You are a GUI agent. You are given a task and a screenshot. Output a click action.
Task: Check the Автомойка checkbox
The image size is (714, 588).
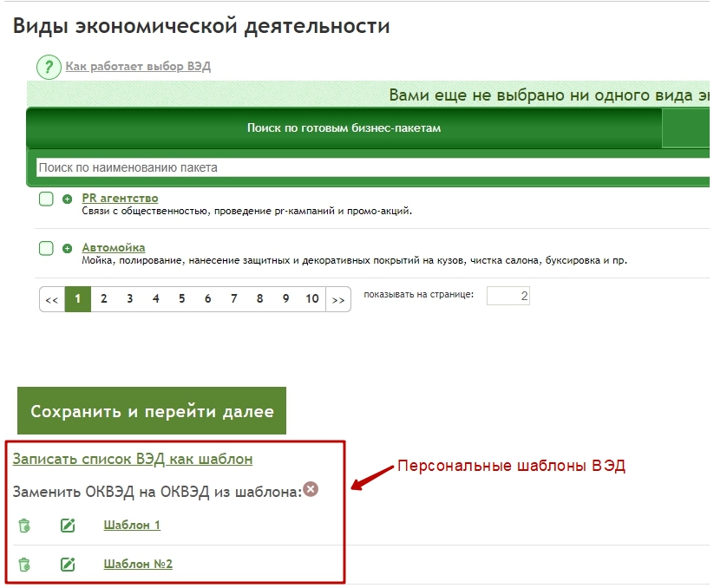pyautogui.click(x=46, y=249)
